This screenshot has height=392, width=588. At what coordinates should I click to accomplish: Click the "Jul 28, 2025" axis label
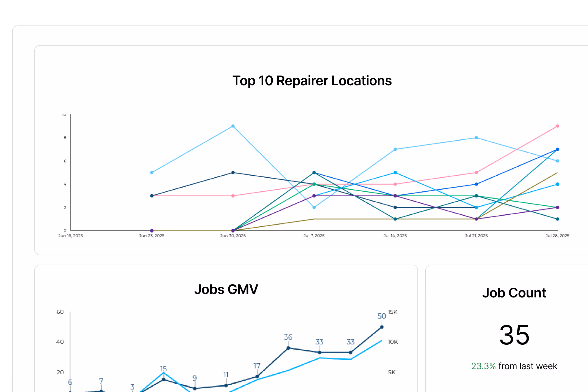coord(557,235)
